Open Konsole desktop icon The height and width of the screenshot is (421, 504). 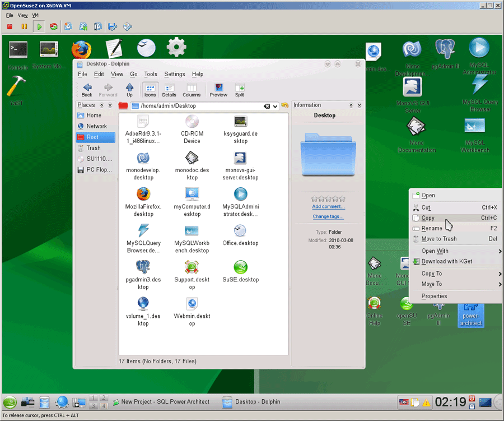(18, 55)
